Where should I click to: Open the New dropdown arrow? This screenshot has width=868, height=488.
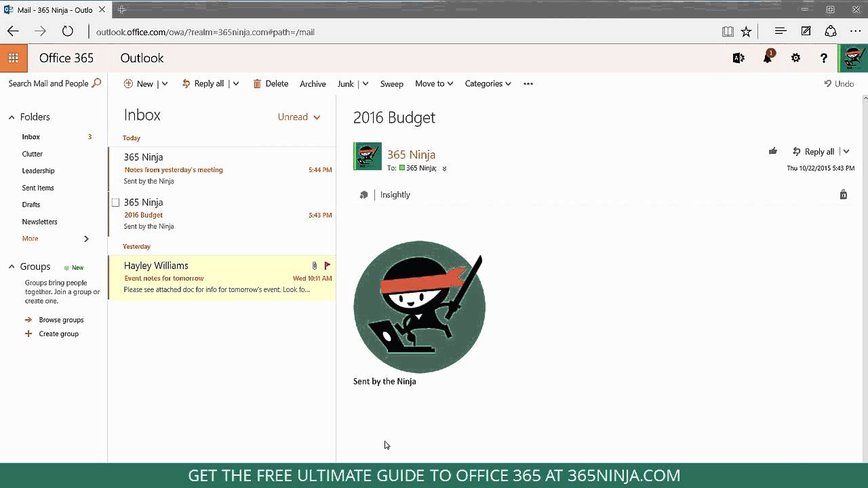(164, 84)
